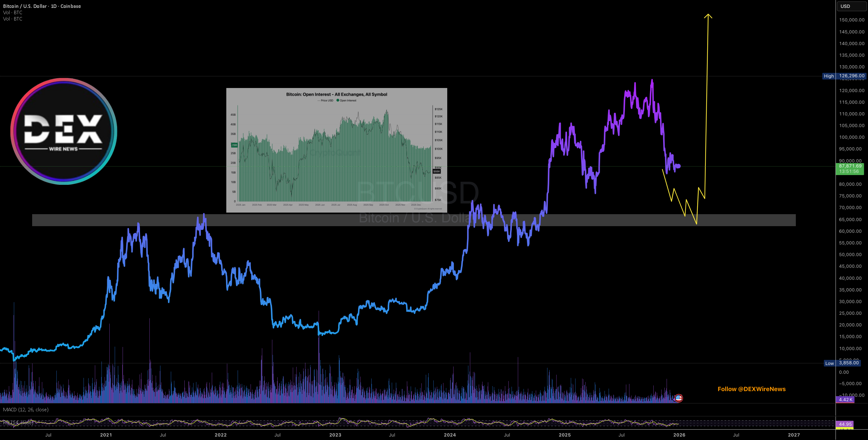Click the 75,000.00 price axis label
Viewport: 868px width, 440px height.
[850, 196]
